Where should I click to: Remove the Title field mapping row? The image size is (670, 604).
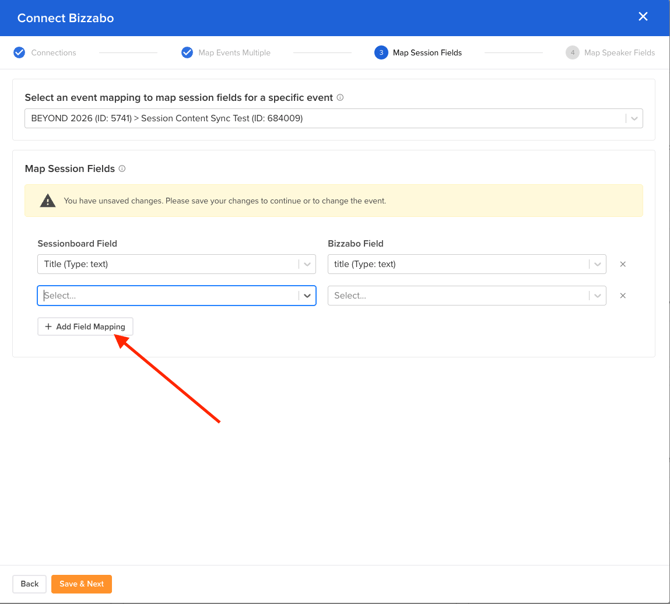pos(623,265)
